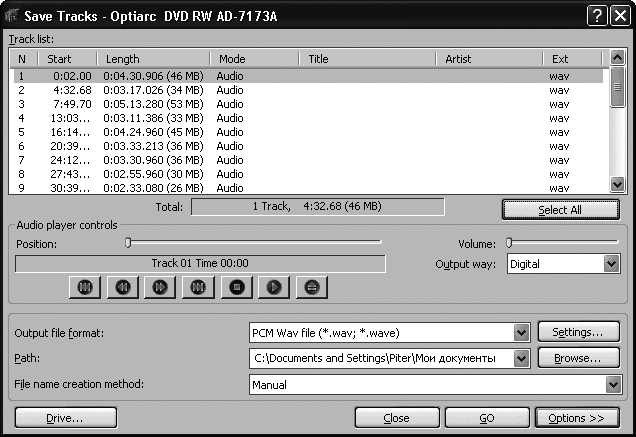Eject the disc with eject button

(x=312, y=287)
